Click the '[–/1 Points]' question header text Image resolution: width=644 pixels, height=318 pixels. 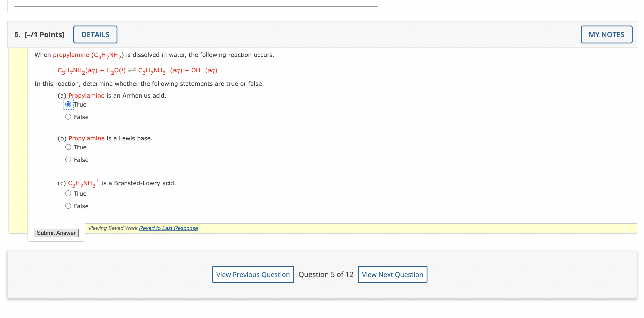pos(45,34)
